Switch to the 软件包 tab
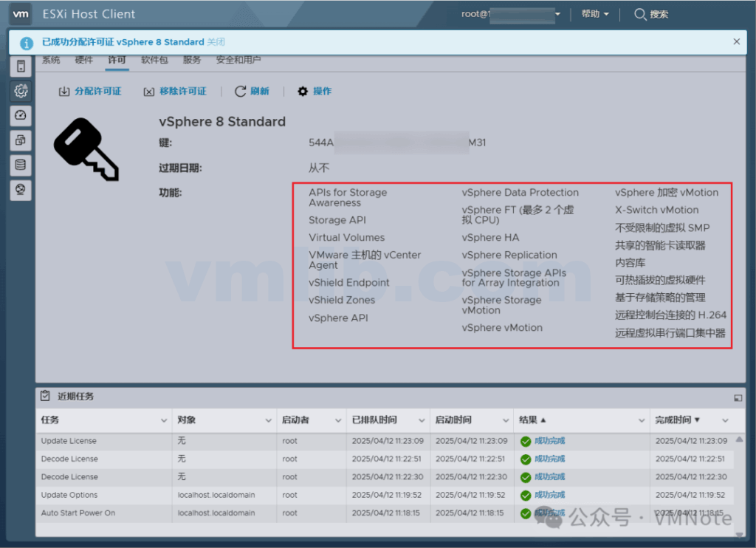 (x=155, y=61)
